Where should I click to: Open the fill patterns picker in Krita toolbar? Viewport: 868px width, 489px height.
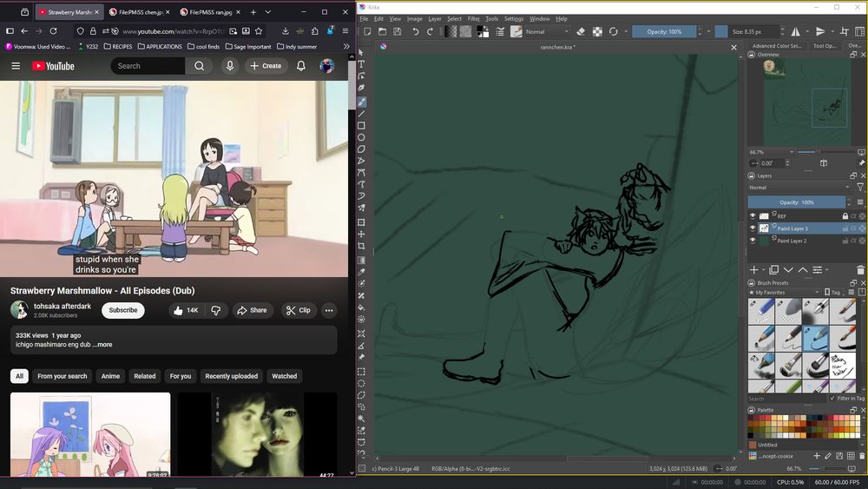466,31
